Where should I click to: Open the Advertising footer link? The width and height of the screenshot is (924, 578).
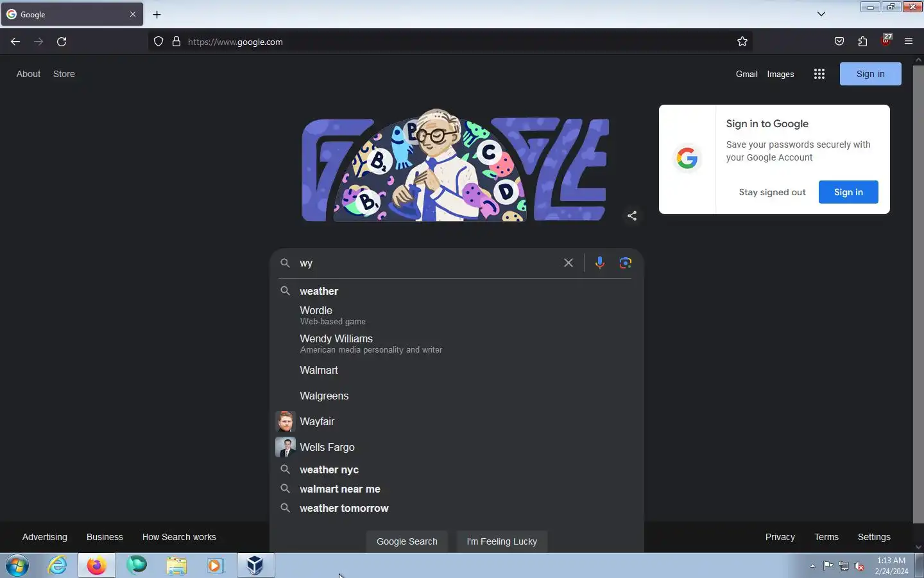pos(44,537)
